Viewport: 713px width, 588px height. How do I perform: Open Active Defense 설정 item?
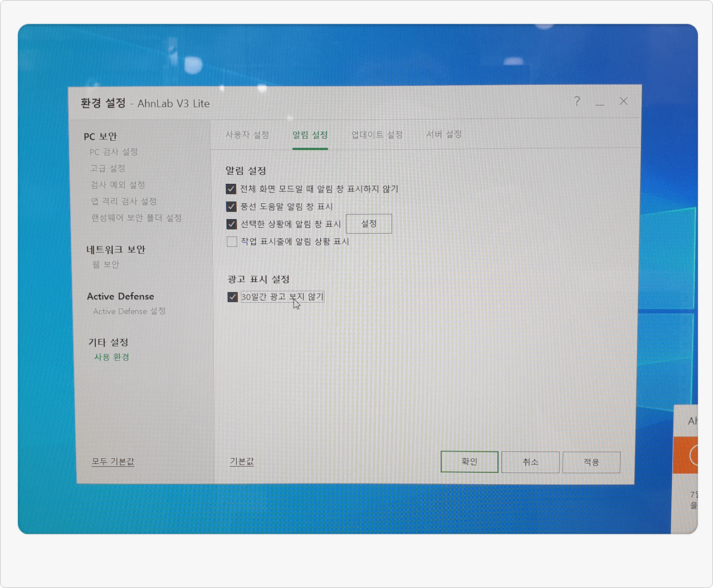point(129,311)
